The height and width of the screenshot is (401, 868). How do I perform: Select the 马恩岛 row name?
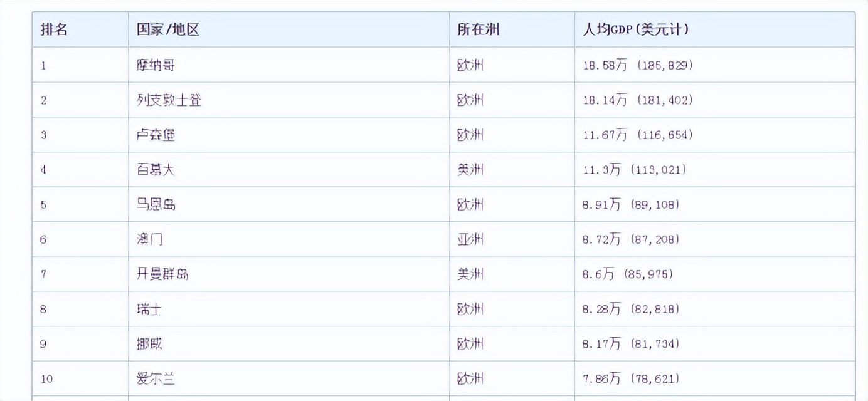tap(156, 204)
